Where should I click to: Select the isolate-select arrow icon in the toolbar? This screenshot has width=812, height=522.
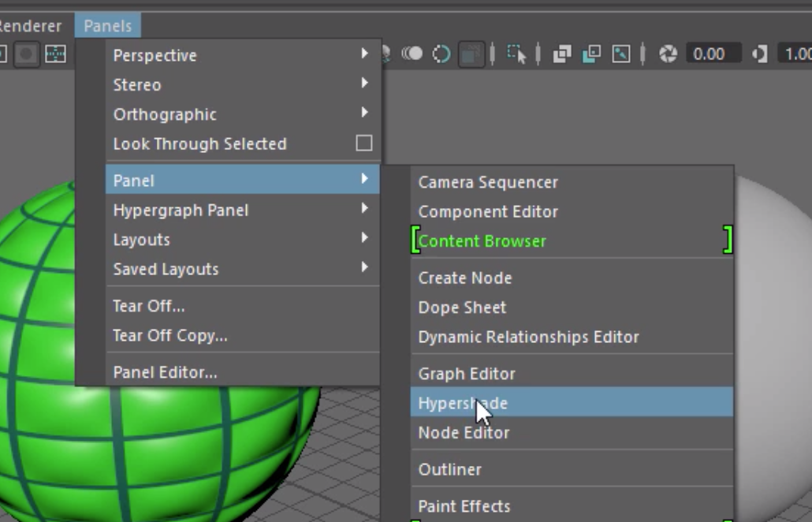click(517, 54)
